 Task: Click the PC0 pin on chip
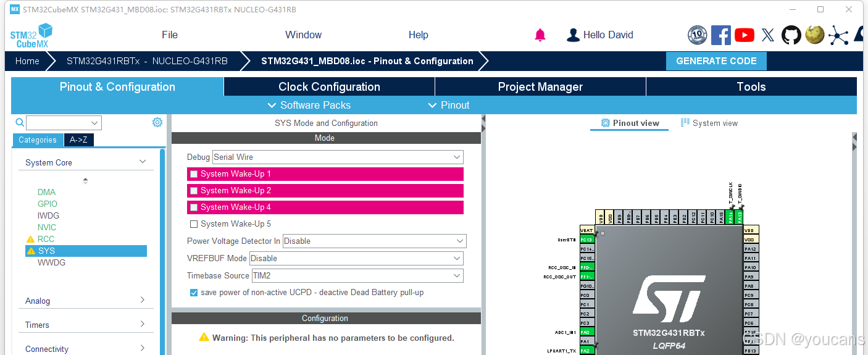[x=586, y=295]
